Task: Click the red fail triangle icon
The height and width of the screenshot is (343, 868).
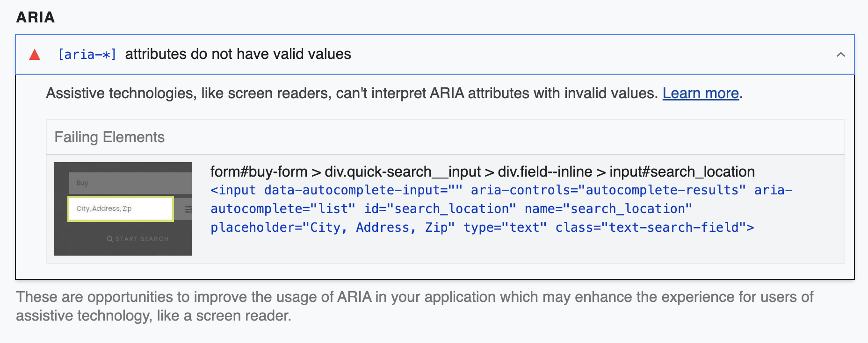Action: (35, 55)
